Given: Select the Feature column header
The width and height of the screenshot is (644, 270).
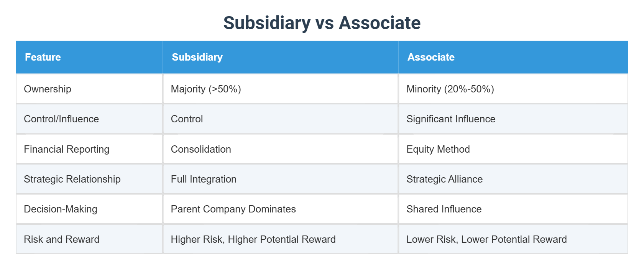Looking at the screenshot, I should pyautogui.click(x=43, y=57).
